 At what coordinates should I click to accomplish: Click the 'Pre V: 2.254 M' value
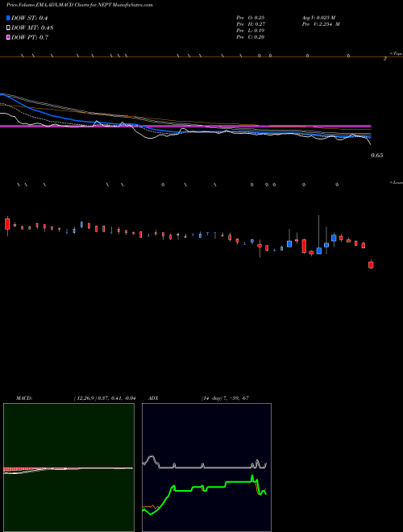click(321, 23)
